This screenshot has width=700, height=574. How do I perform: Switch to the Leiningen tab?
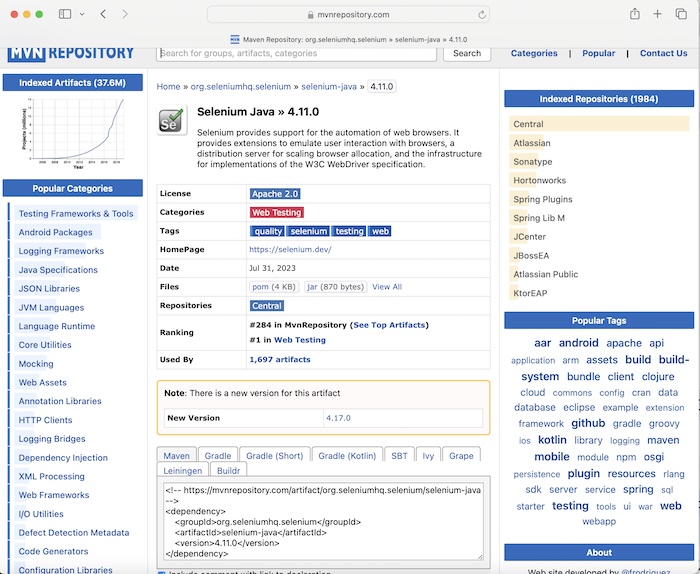183,470
